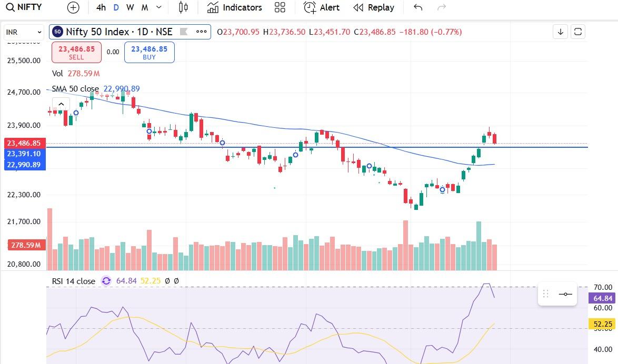
Task: Click the down arrow button near top right
Action: [x=560, y=32]
